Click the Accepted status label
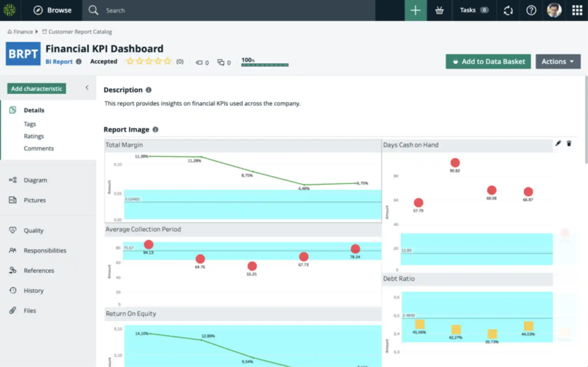This screenshot has height=367, width=588. [103, 61]
